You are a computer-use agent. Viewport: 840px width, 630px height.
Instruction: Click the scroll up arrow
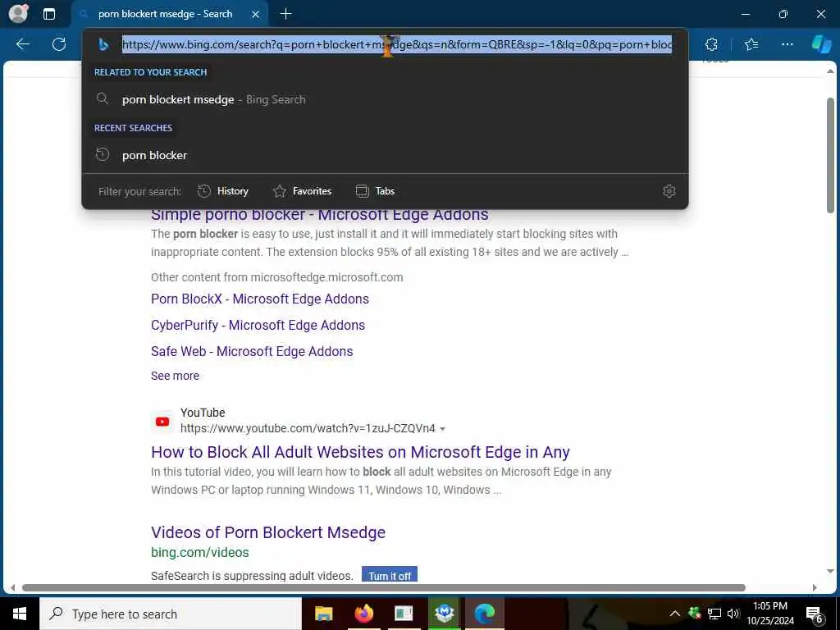tap(830, 71)
